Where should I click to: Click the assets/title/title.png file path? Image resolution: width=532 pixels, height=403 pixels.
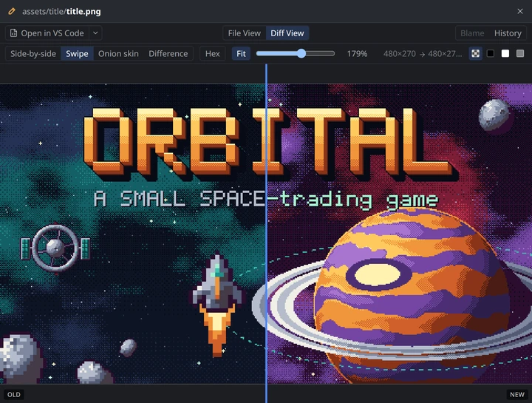[61, 12]
